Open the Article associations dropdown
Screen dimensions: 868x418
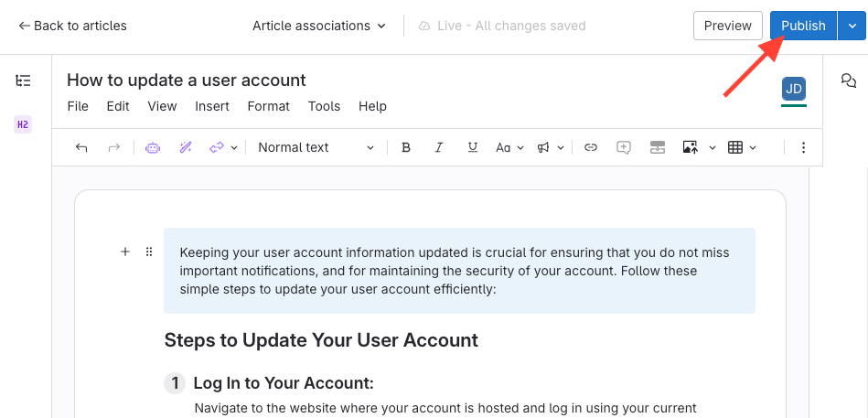pos(318,26)
